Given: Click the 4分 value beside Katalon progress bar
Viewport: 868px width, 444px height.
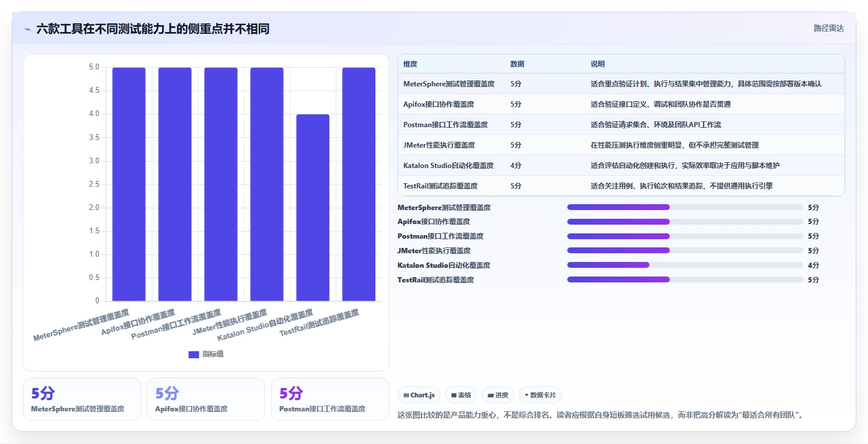Looking at the screenshot, I should click(813, 265).
